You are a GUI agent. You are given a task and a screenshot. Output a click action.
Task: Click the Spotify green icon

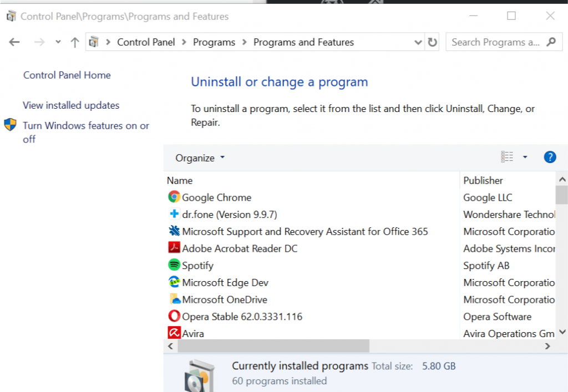(x=174, y=264)
